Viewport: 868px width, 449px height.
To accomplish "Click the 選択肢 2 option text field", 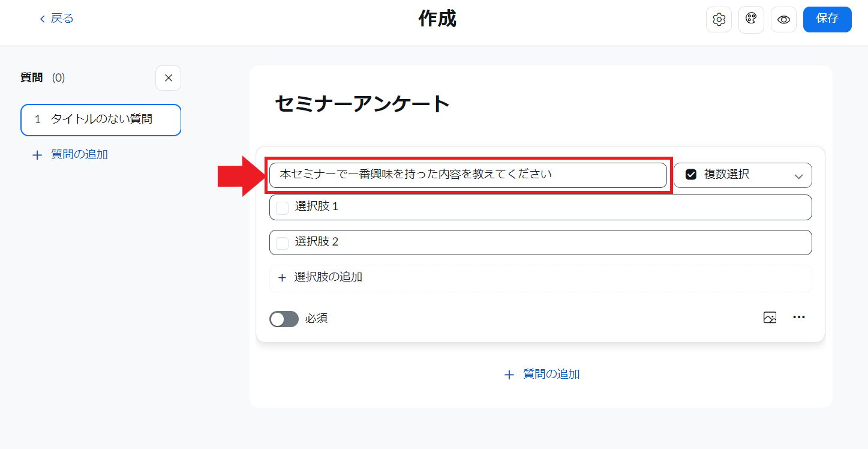I will [540, 243].
